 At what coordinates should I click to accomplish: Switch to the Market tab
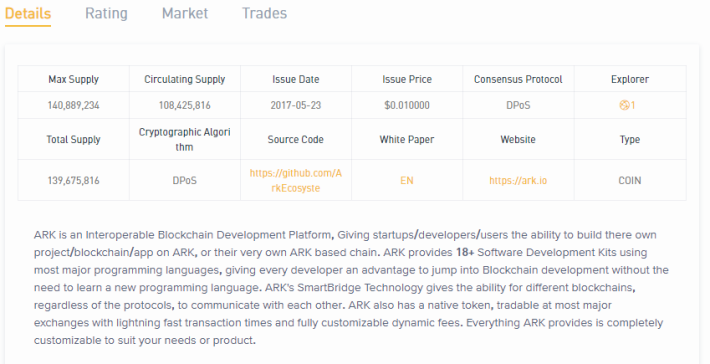coord(185,13)
